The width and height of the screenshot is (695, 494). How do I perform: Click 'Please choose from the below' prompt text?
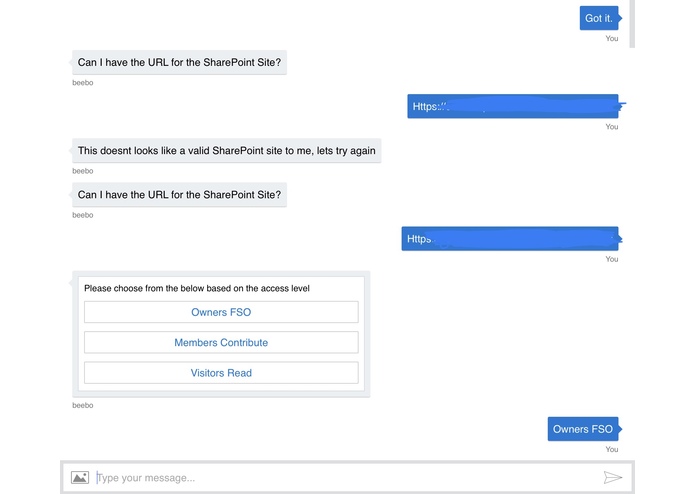(197, 288)
